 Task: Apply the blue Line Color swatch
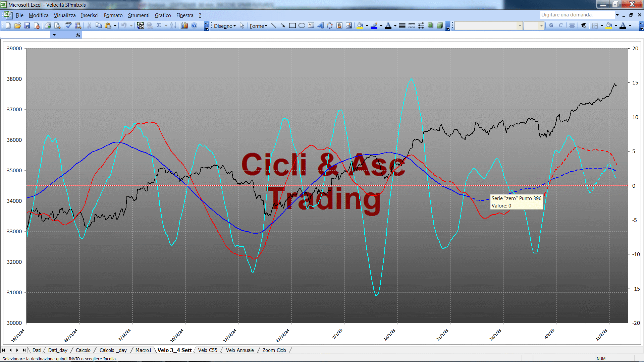pyautogui.click(x=374, y=25)
